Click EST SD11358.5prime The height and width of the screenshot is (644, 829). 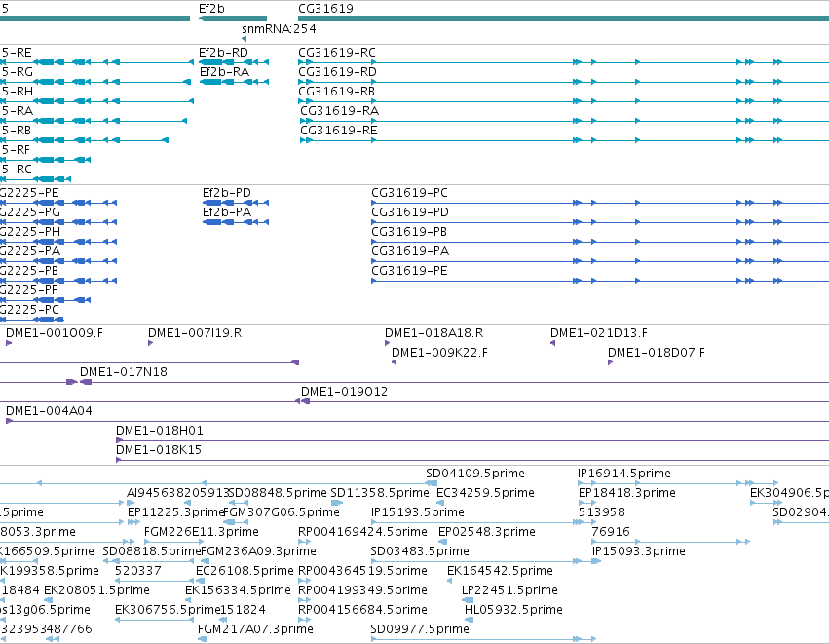(380, 493)
